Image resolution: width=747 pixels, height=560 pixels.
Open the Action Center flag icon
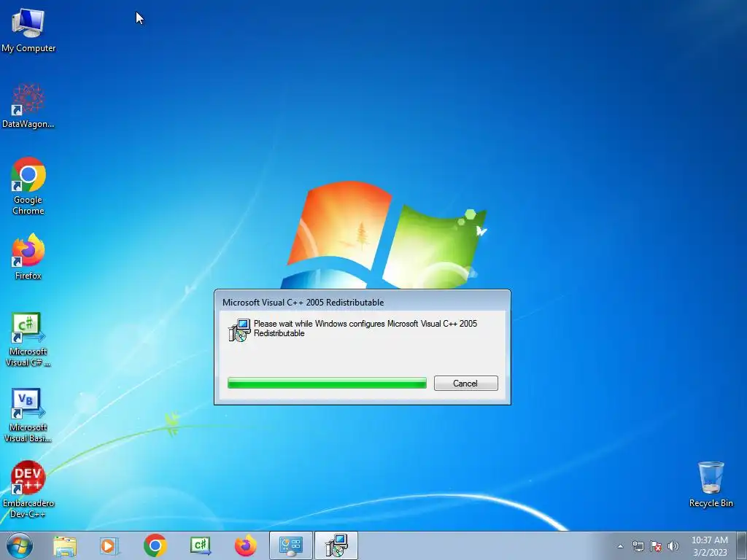click(x=656, y=546)
